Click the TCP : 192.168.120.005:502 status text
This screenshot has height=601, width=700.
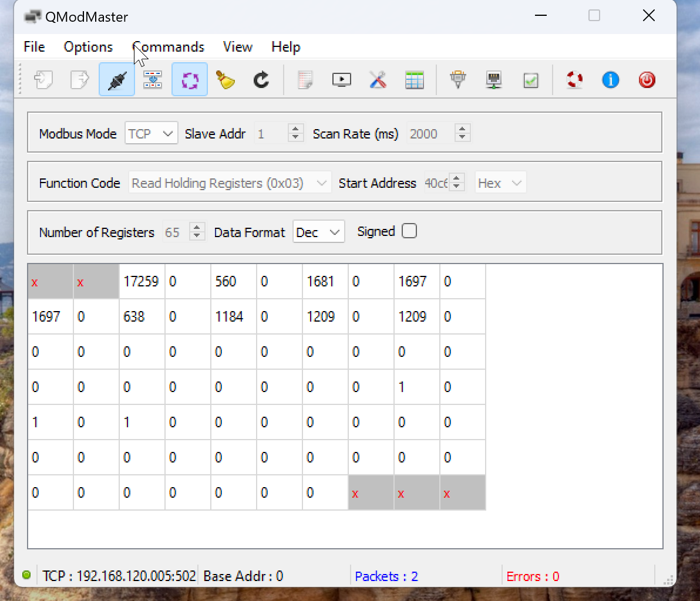click(x=119, y=576)
